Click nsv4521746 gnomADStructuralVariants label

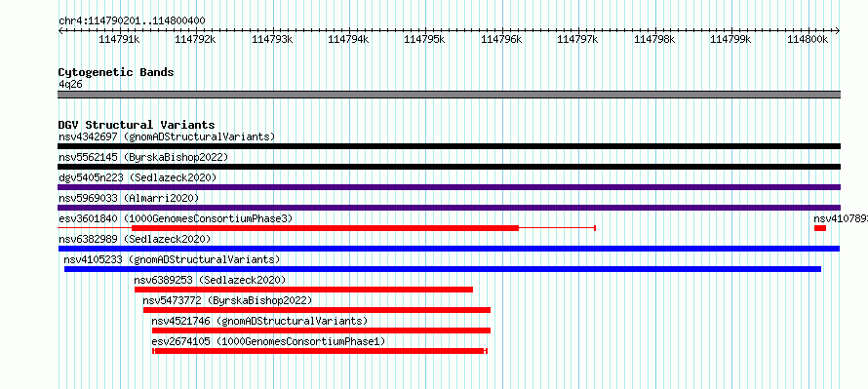click(x=259, y=321)
